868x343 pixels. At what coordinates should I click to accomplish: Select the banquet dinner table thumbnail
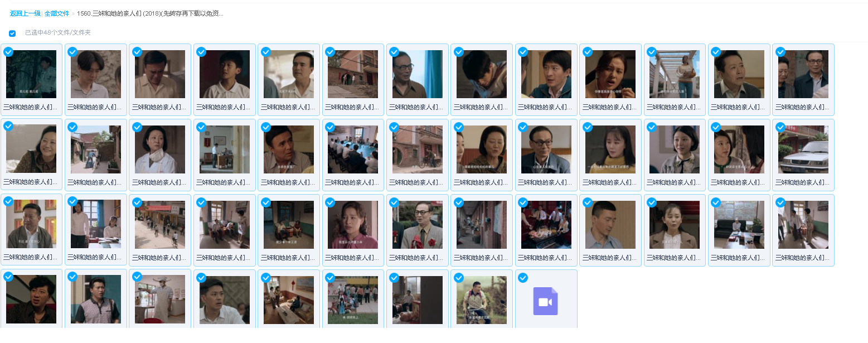(x=546, y=225)
